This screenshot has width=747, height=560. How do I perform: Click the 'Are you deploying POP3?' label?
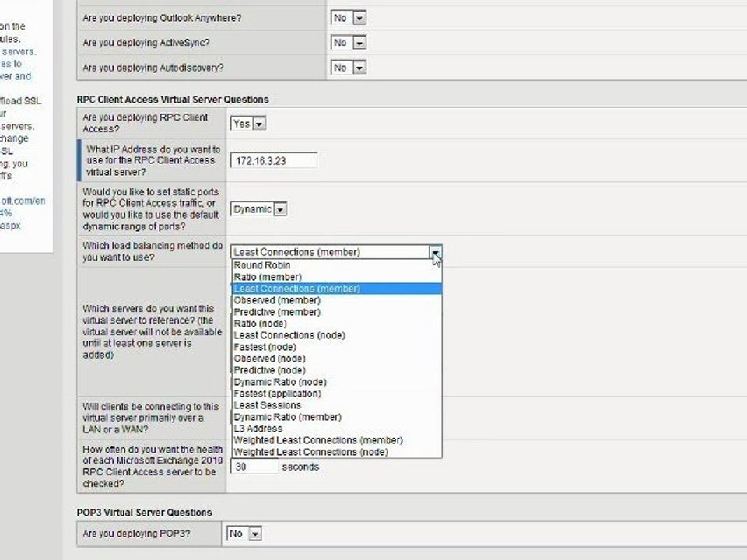pos(136,534)
